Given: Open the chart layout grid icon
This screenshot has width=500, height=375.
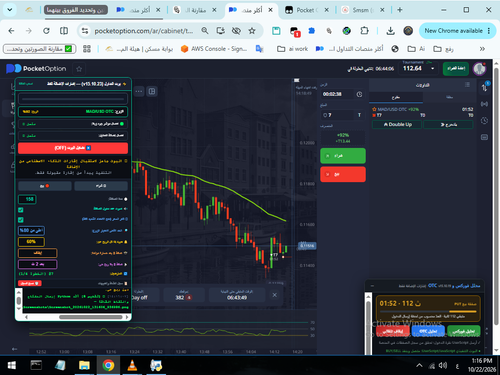Looking at the screenshot, I should coord(152,91).
